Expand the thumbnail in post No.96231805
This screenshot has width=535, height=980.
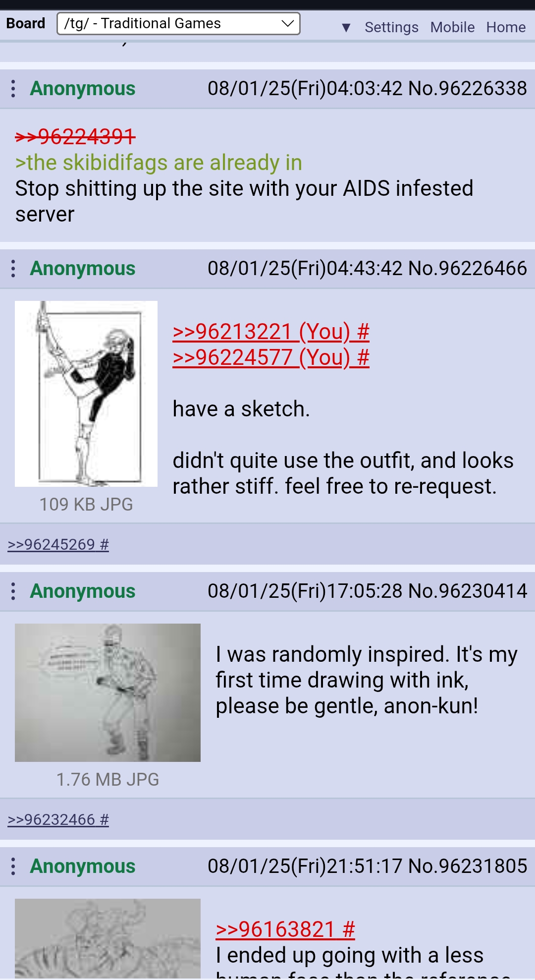[107, 938]
